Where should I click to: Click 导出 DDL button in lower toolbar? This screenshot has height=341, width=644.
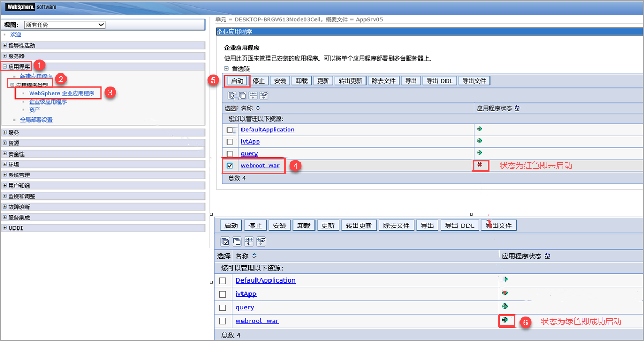point(459,226)
